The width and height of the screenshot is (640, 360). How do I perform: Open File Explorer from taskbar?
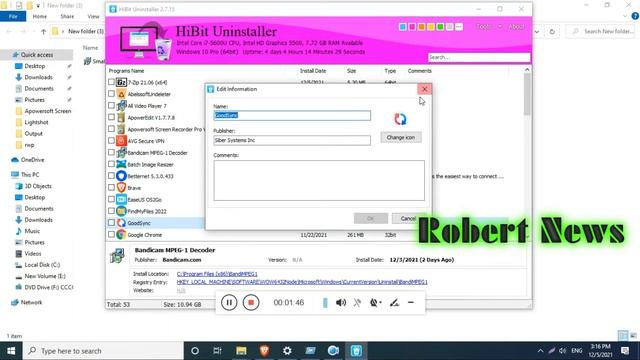241,351
